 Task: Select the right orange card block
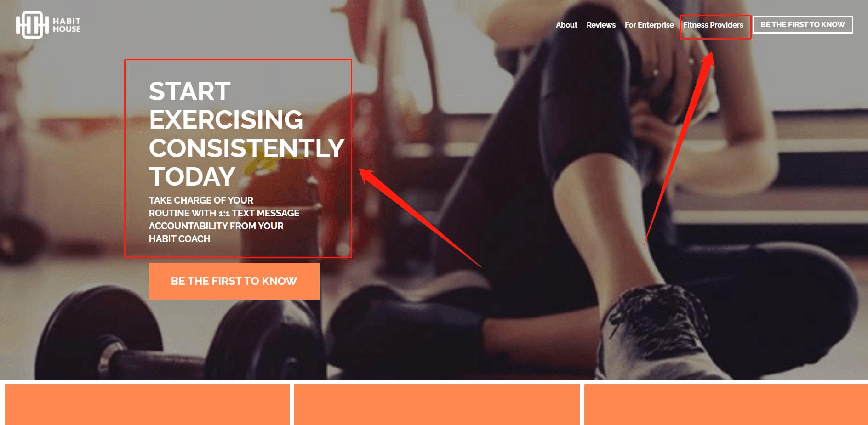pos(726,404)
